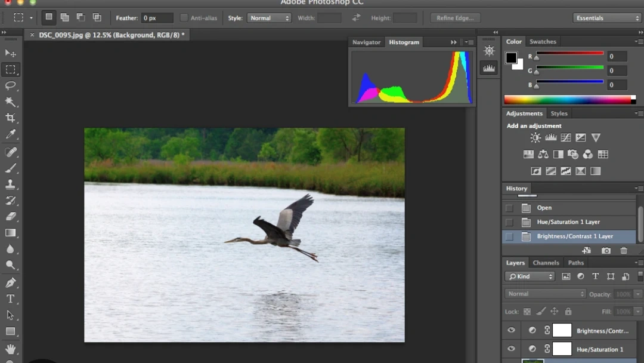Viewport: 644px width, 363px height.
Task: Open the tool preset picker arrow
Action: pos(31,18)
